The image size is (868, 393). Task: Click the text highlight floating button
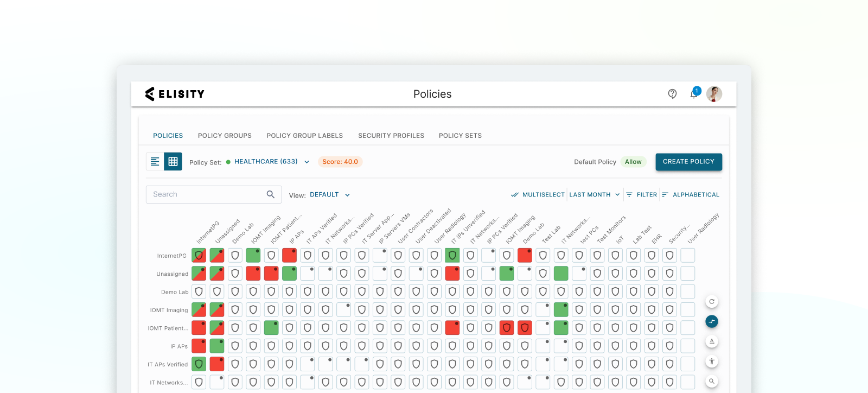[712, 341]
